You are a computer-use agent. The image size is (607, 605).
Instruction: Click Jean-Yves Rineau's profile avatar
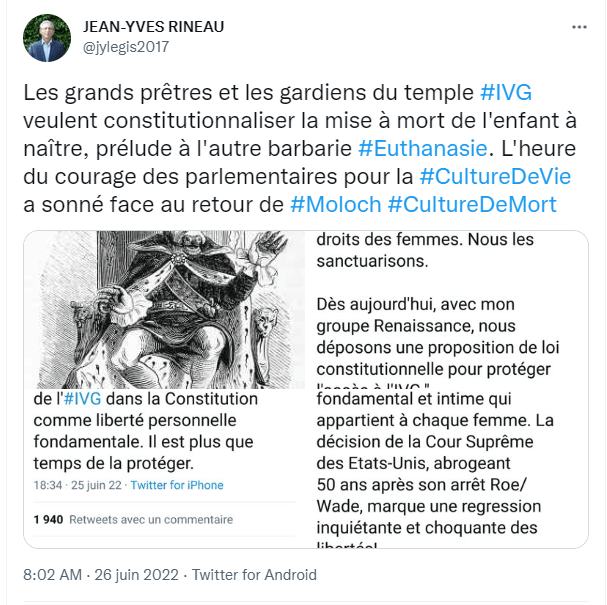coord(47,38)
